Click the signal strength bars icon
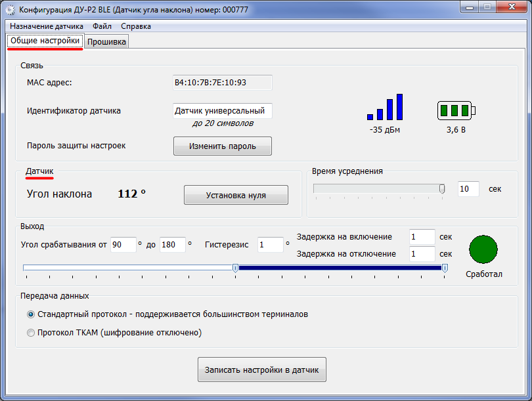The height and width of the screenshot is (401, 532). pos(385,107)
